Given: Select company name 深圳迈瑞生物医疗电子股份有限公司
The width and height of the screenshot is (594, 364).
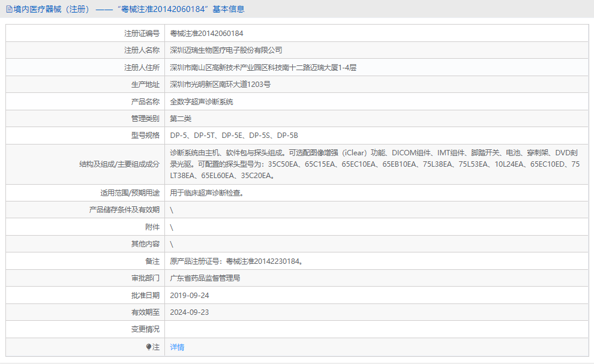Looking at the screenshot, I should click(226, 50).
